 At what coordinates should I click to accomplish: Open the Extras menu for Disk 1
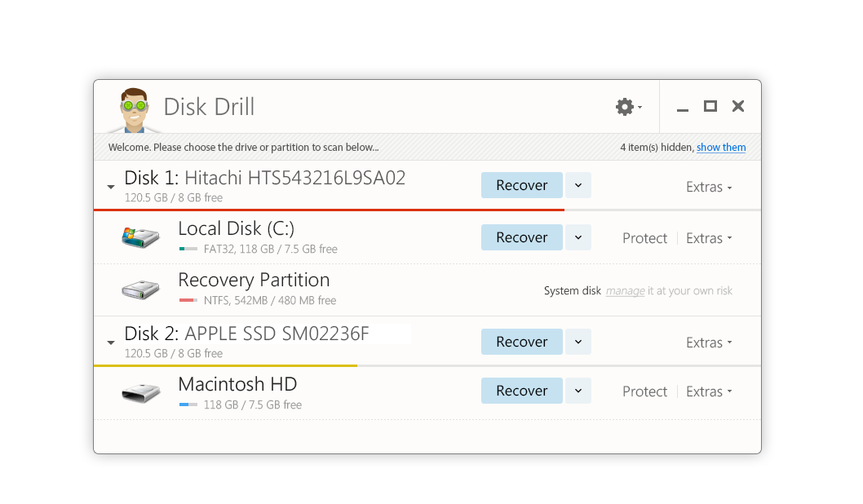[708, 187]
